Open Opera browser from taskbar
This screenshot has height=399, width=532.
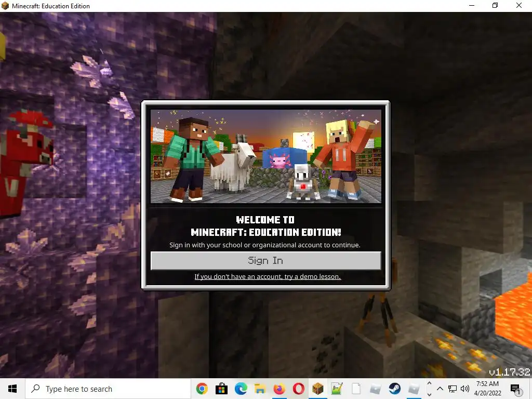click(299, 389)
